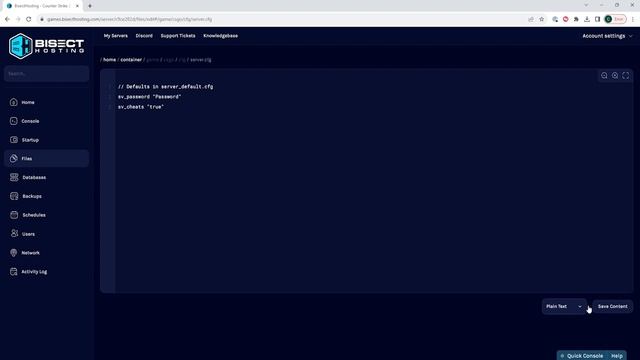
Task: Focus the sidebar Search field
Action: coord(47,74)
